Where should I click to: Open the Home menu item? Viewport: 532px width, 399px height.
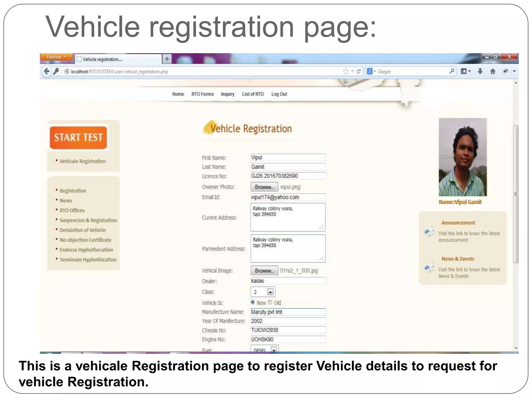tap(178, 94)
